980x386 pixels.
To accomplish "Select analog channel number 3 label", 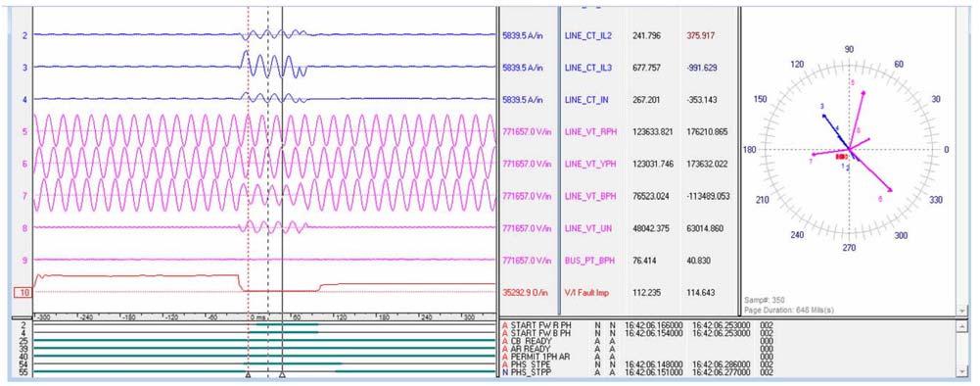I will pyautogui.click(x=24, y=67).
